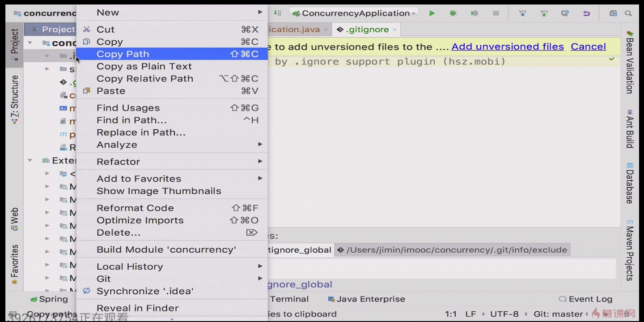Viewport: 644px width, 322px height.
Task: Open the .git/info/exclude path tab
Action: pyautogui.click(x=452, y=250)
